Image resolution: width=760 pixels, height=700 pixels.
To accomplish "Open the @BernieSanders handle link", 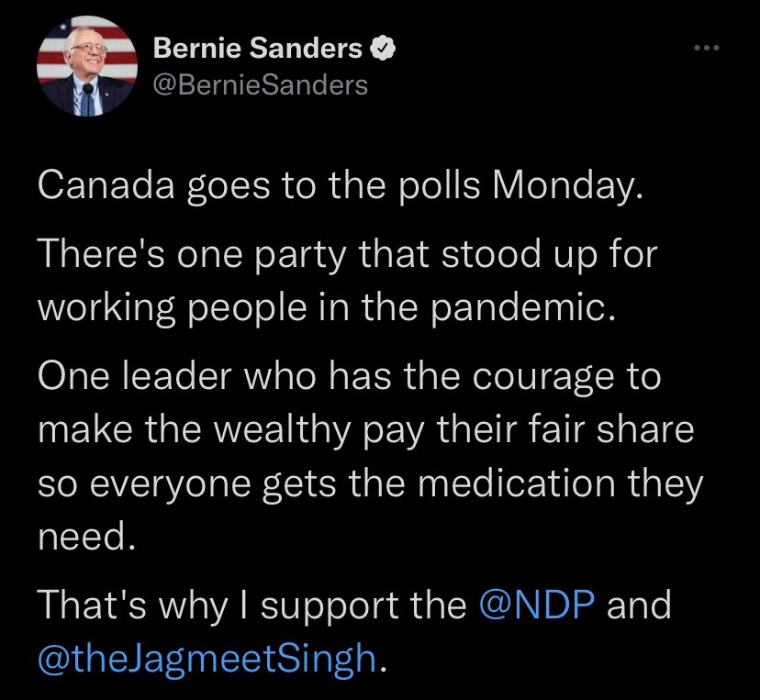I will coord(260,85).
